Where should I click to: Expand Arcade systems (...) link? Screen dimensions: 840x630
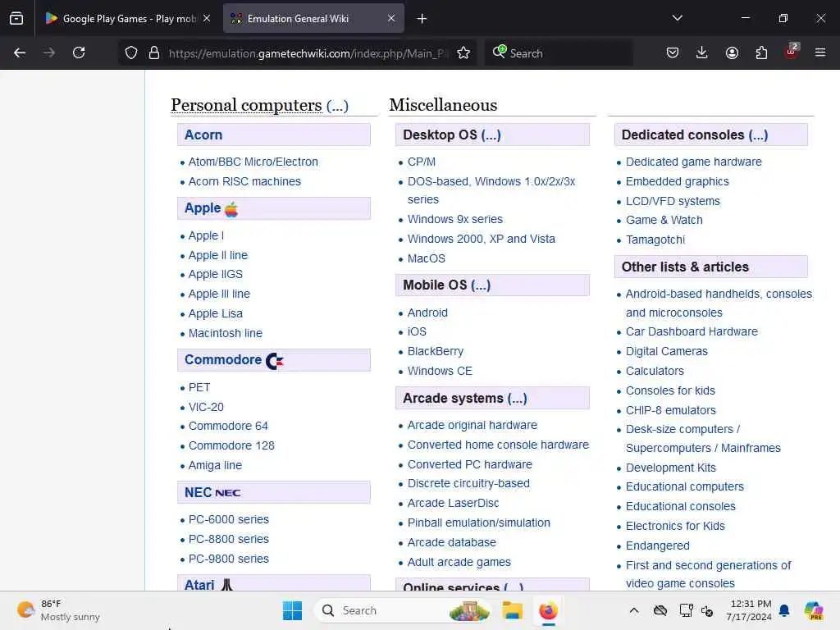(x=518, y=399)
